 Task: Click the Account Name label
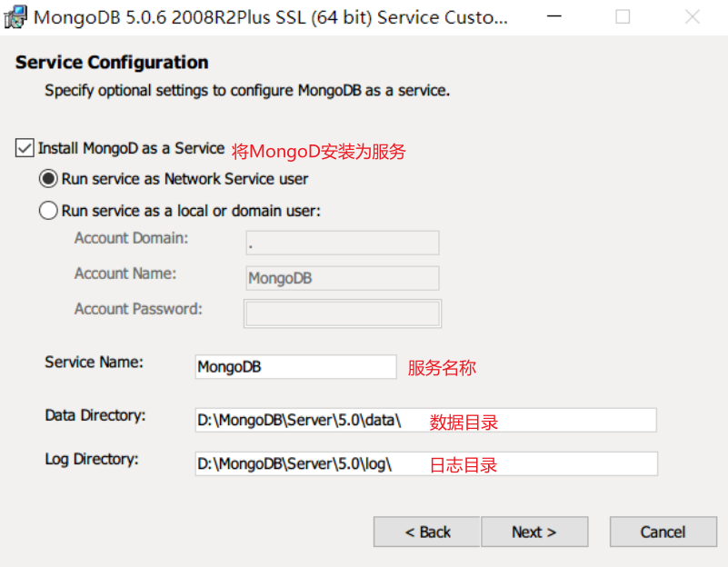tap(125, 274)
